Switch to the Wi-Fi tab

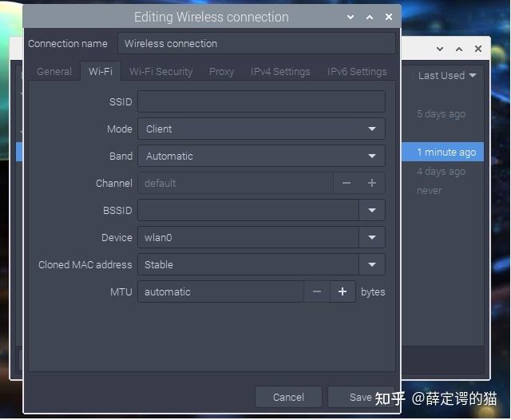coord(101,71)
